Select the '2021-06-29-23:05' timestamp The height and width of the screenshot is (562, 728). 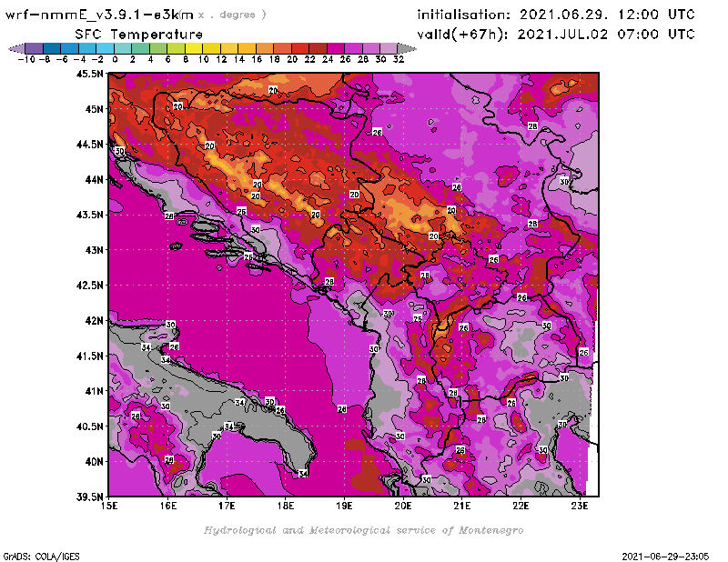coord(665,557)
